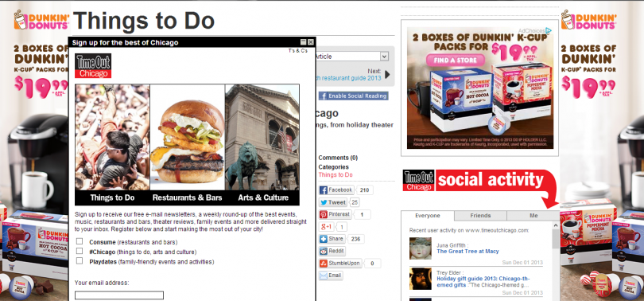Open the Things to Do category link
The width and height of the screenshot is (644, 301).
click(x=336, y=174)
